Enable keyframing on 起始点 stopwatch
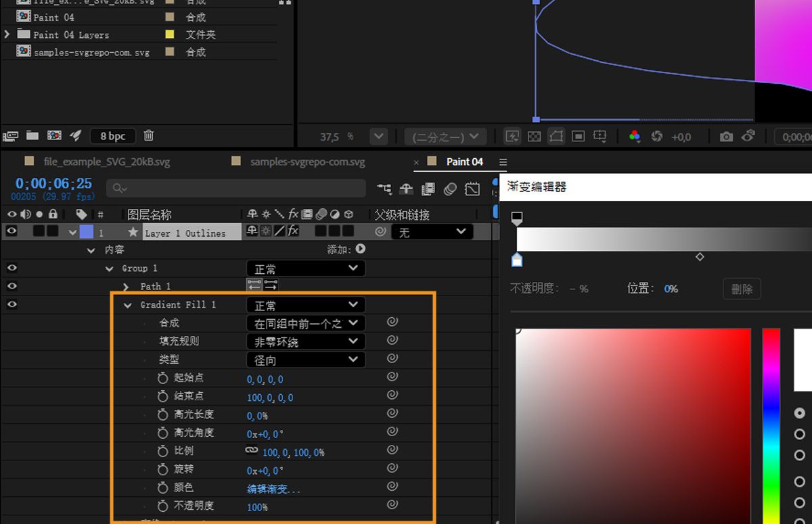 pos(162,379)
